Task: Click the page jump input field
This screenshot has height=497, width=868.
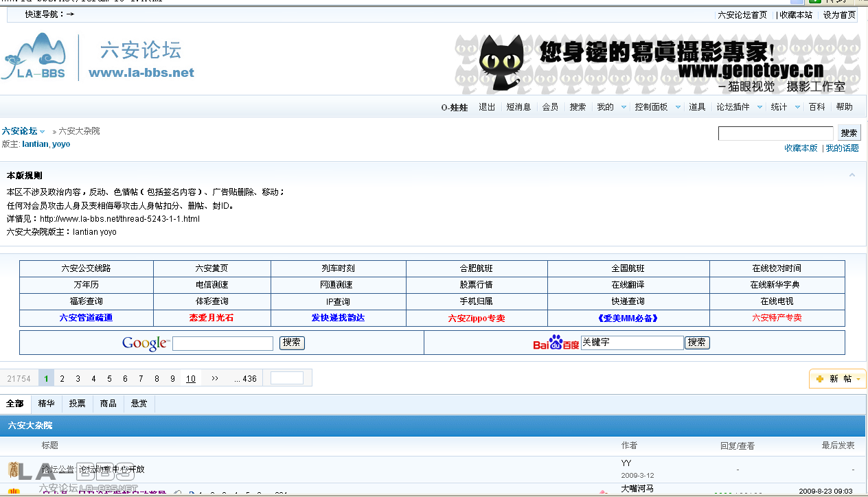Action: pos(287,377)
